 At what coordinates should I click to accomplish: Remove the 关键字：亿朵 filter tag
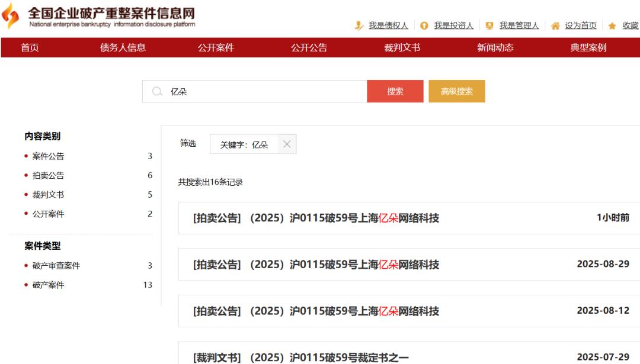[x=287, y=144]
